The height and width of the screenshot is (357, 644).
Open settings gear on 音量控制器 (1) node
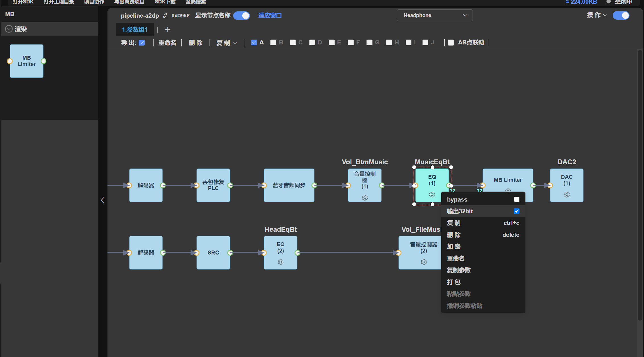(365, 198)
